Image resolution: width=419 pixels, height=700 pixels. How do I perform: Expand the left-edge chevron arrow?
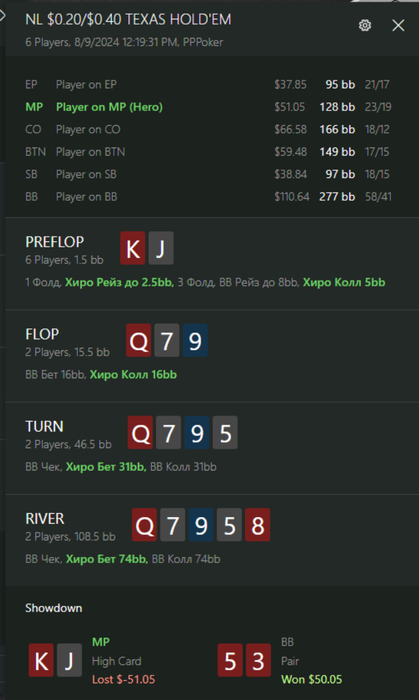[2, 16]
